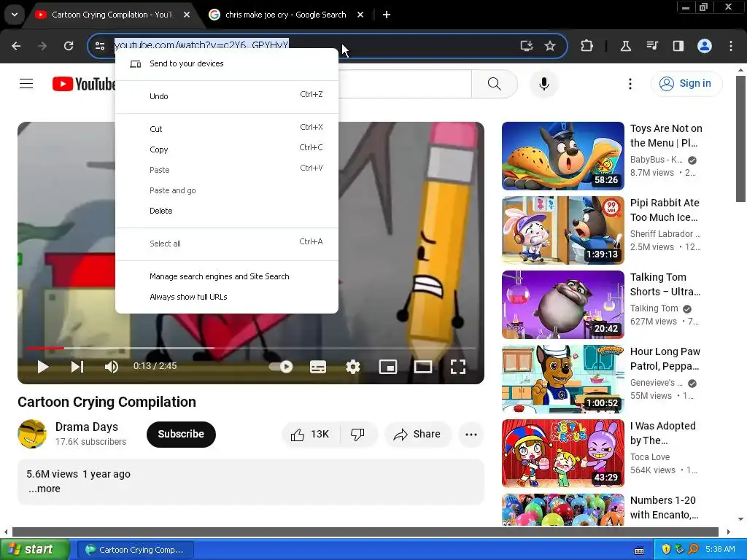
Task: Choose Cut in context menu
Action: [x=227, y=129]
